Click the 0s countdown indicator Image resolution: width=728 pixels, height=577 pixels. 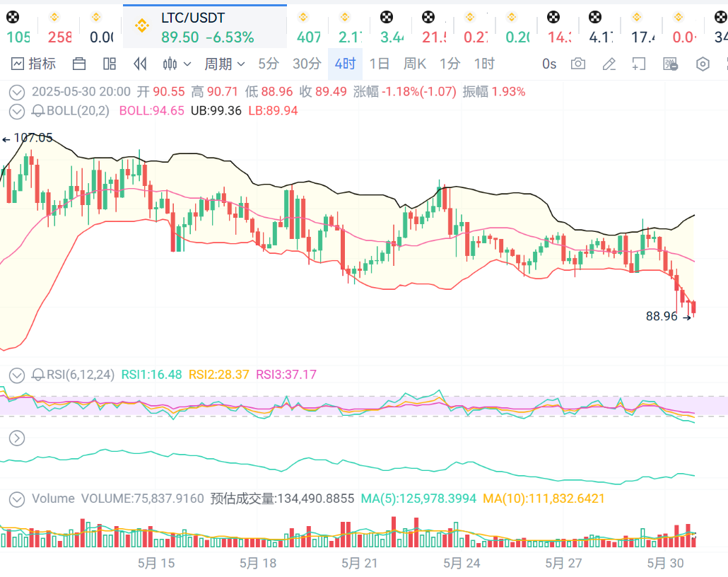[549, 64]
